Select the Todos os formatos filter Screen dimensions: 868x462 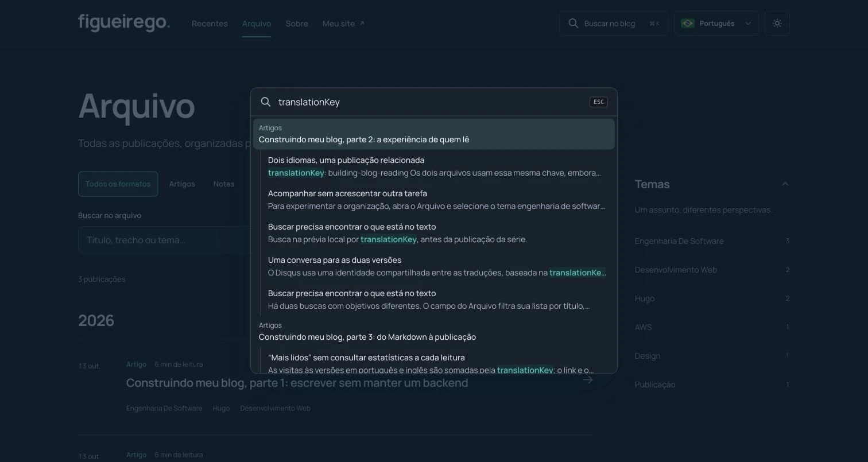tap(118, 184)
